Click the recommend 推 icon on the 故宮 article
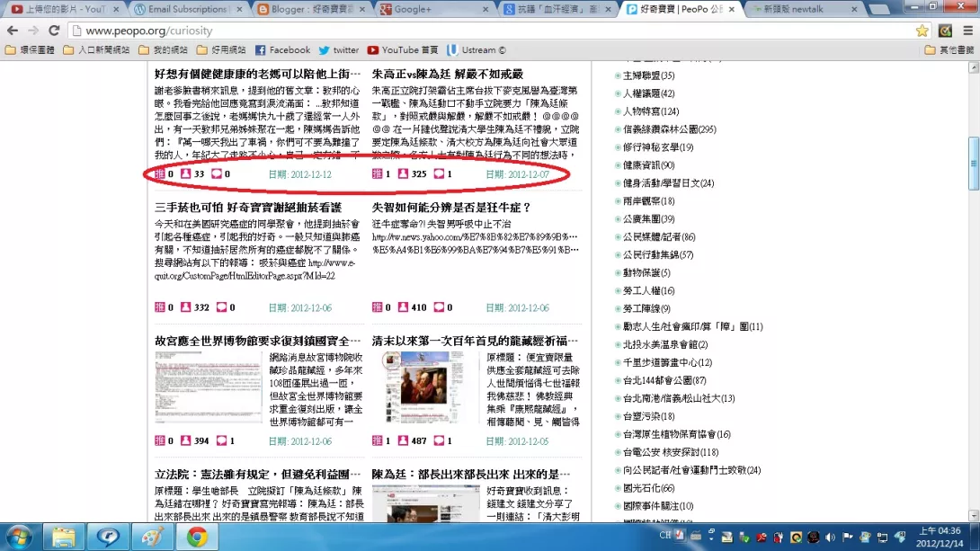 pos(159,440)
